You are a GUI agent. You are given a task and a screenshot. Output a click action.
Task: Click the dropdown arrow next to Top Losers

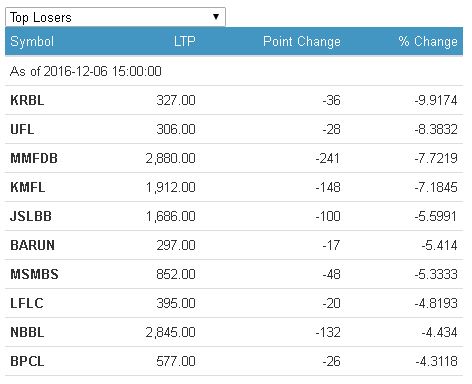click(216, 17)
